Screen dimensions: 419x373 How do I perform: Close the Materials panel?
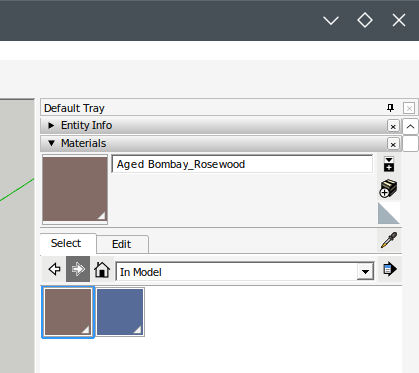pos(393,144)
